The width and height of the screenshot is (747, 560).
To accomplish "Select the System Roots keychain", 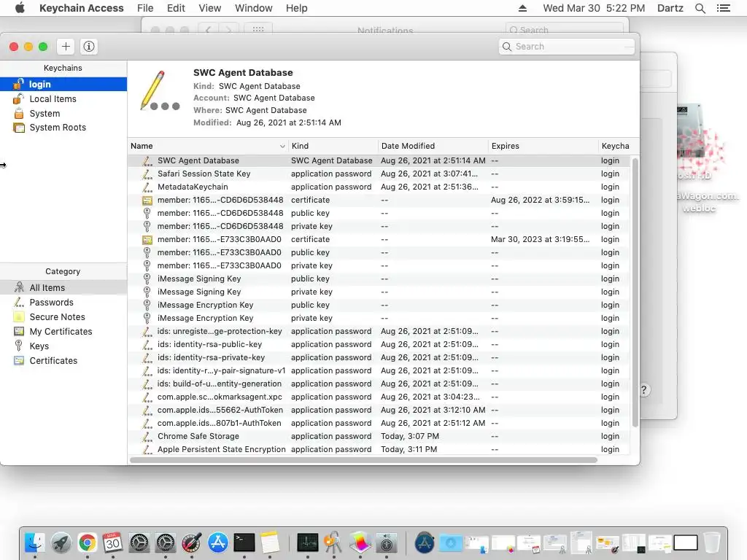I will coord(63,128).
